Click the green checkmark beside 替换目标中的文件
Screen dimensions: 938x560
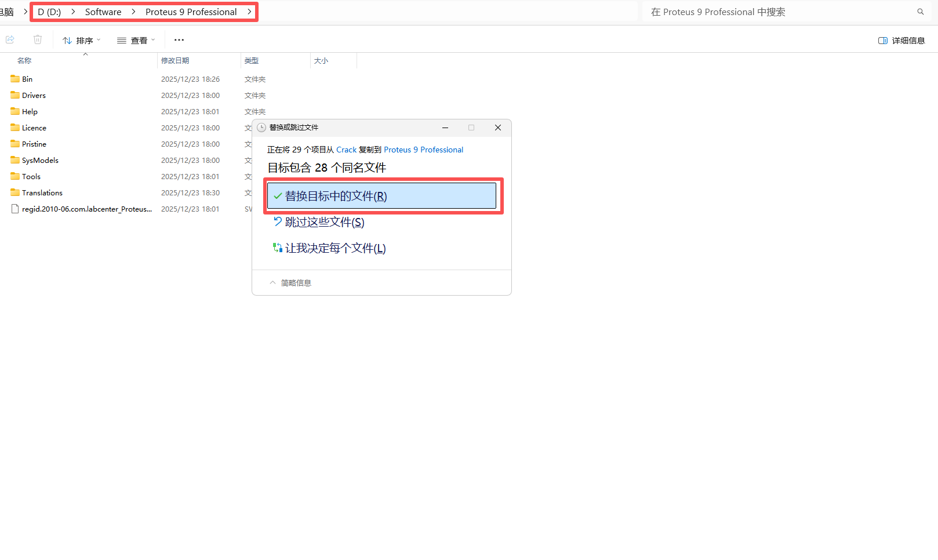[278, 196]
